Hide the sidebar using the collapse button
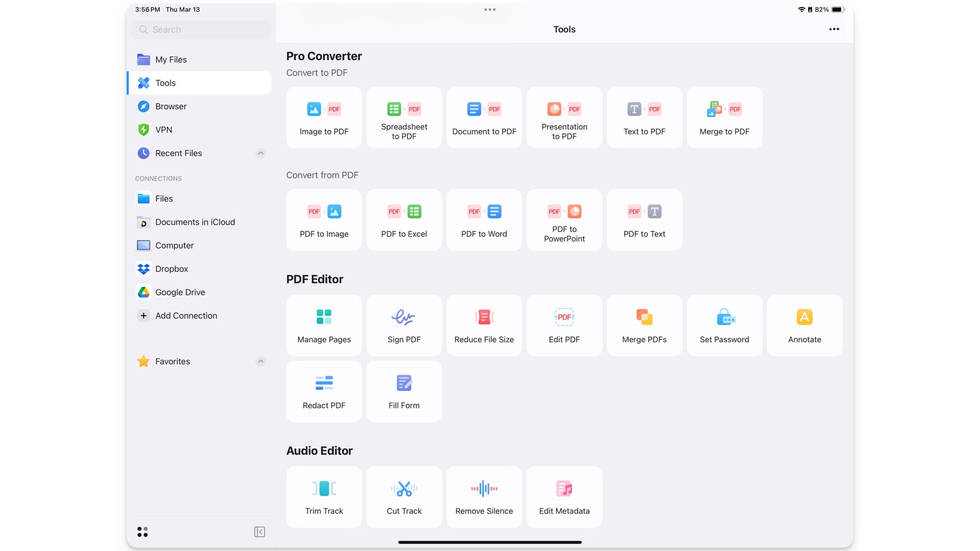Screen dimensions: 980x551 pyautogui.click(x=259, y=531)
